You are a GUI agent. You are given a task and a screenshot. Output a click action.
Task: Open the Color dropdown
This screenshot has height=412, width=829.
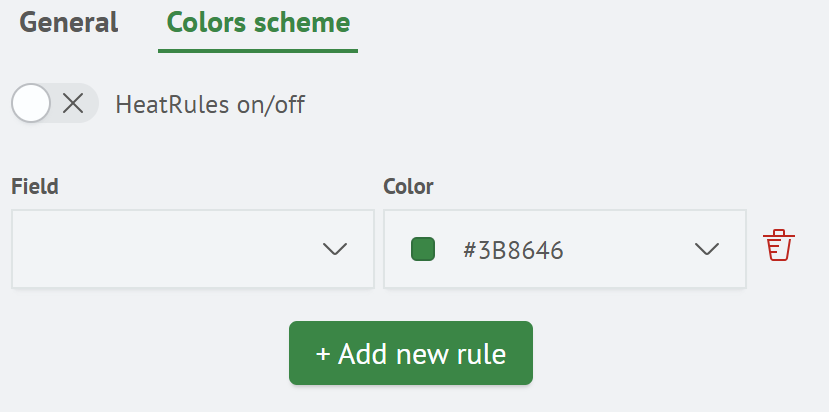564,249
